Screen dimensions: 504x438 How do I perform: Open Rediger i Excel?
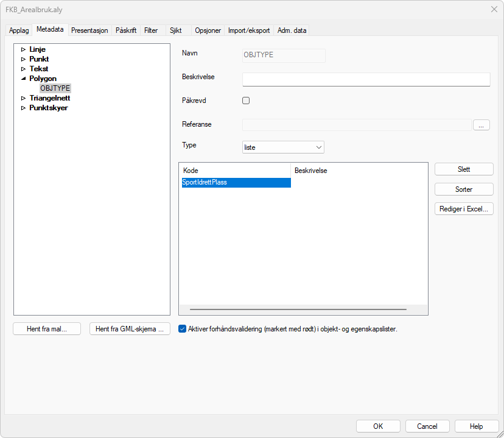tap(464, 209)
